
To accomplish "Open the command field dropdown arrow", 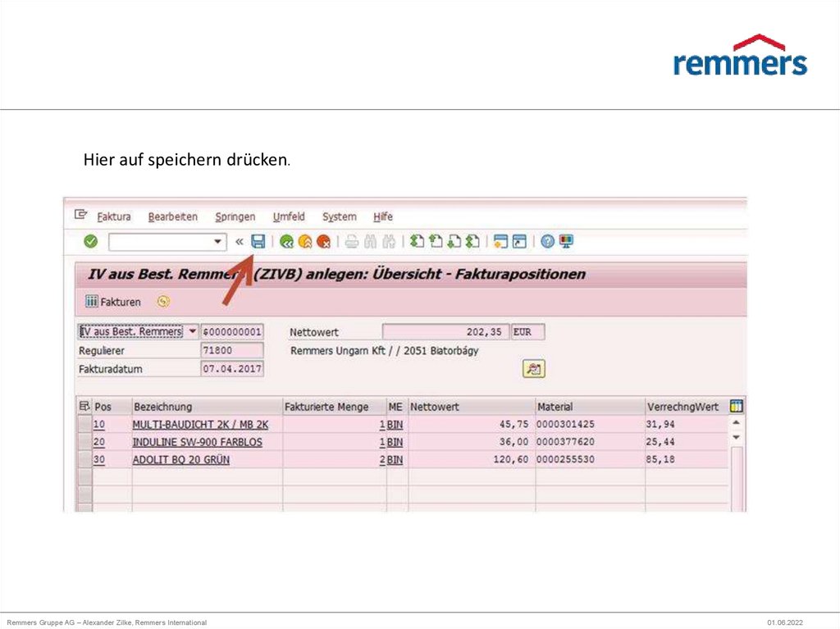I will pos(217,242).
